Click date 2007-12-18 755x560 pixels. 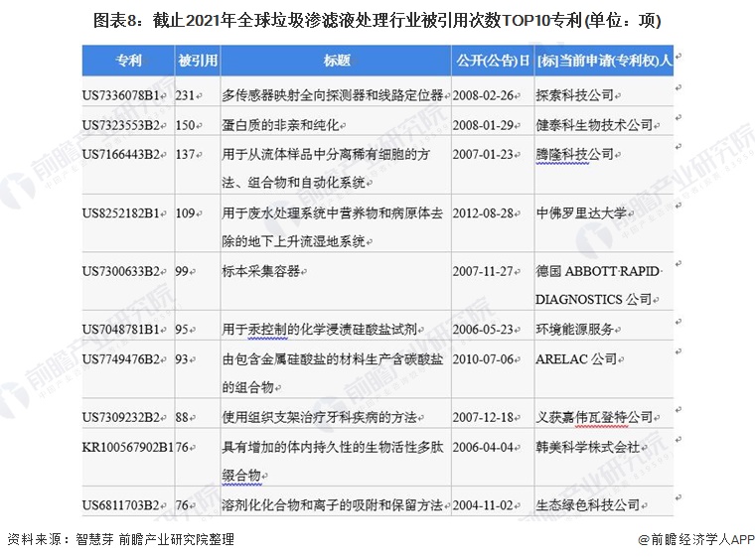(x=483, y=417)
